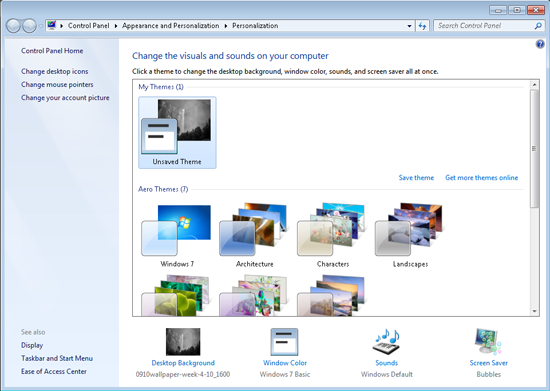Select the coastal sunset theme thumbnail
This screenshot has height=391, width=550.
331,295
